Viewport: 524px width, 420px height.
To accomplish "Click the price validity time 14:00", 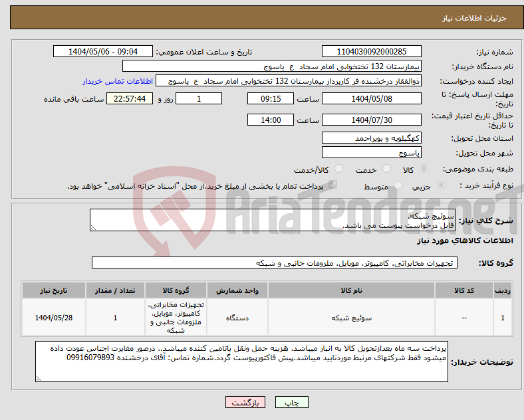I will [271, 120].
